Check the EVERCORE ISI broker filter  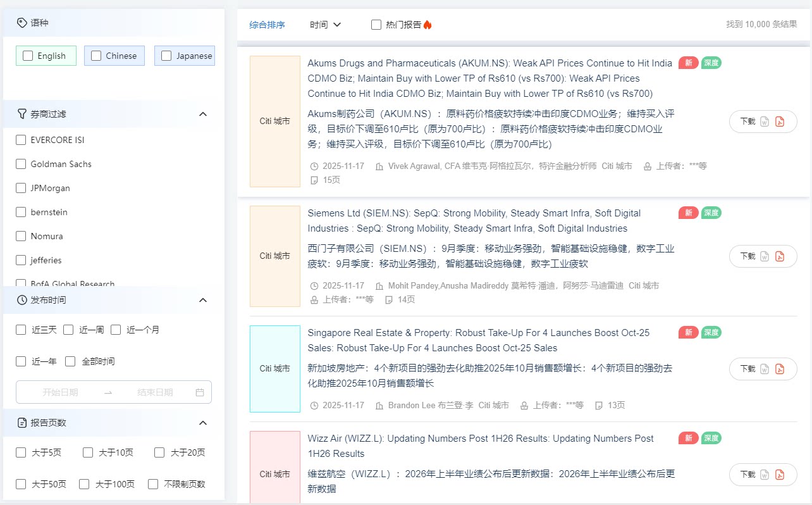21,140
